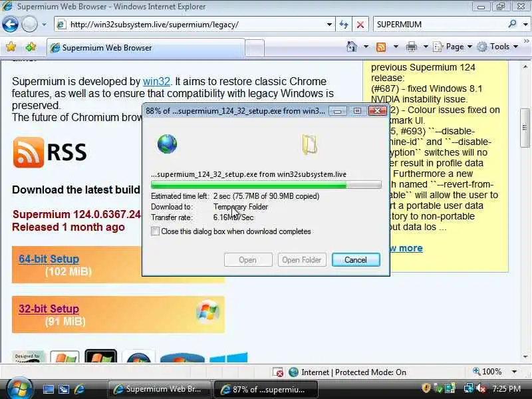Open the Windows Start orb
Viewport: 532px width, 399px height.
coord(19,388)
